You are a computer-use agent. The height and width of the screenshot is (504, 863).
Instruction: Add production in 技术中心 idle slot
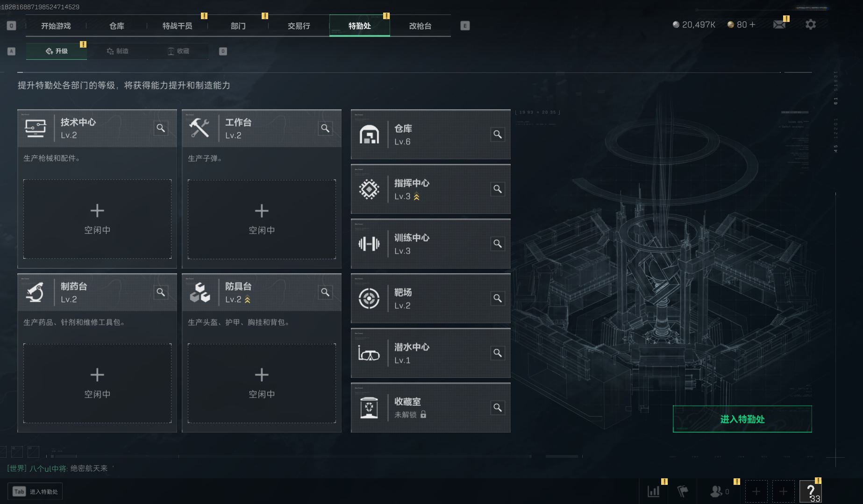pos(97,219)
